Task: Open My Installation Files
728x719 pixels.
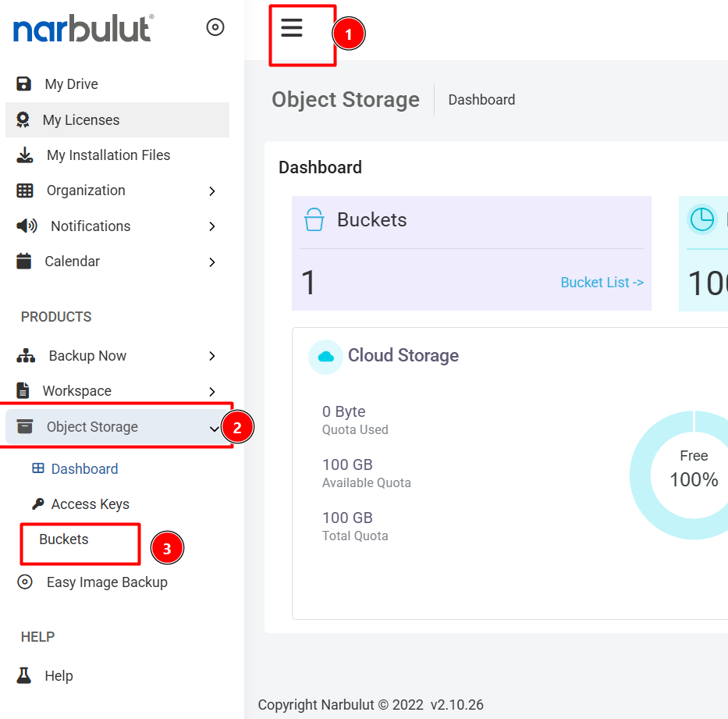Action: coord(108,155)
